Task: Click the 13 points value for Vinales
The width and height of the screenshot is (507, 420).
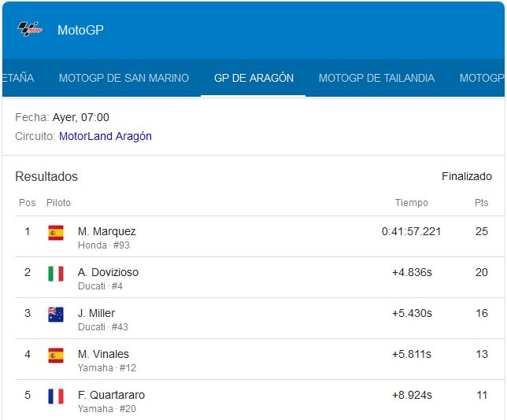Action: (482, 354)
